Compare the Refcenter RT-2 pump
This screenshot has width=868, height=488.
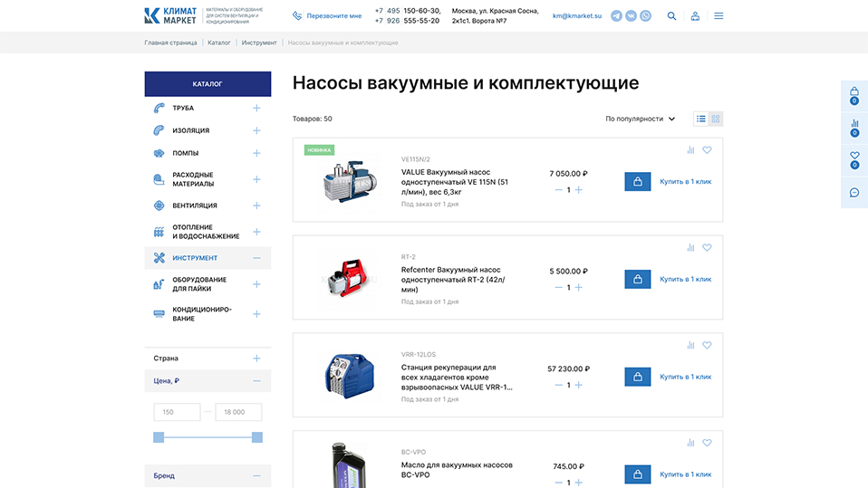coord(690,247)
